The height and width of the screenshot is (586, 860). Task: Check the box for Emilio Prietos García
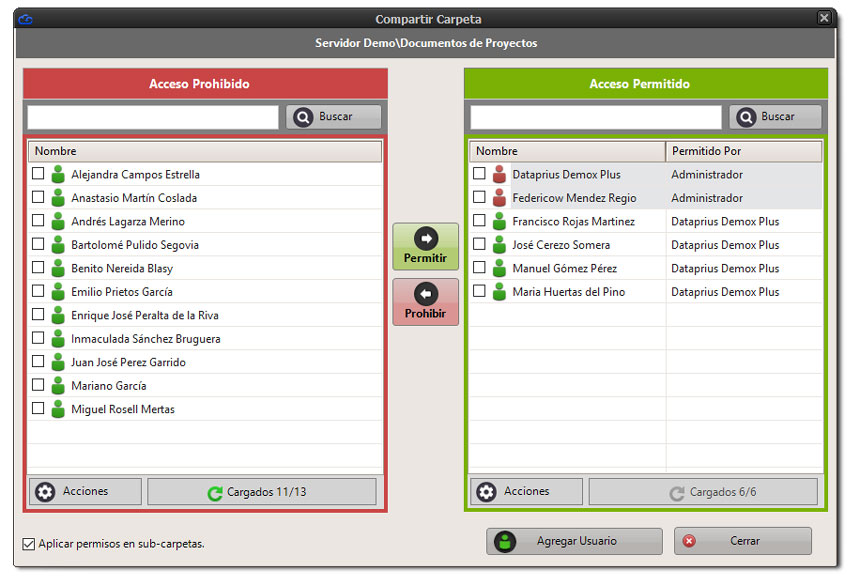pos(38,291)
